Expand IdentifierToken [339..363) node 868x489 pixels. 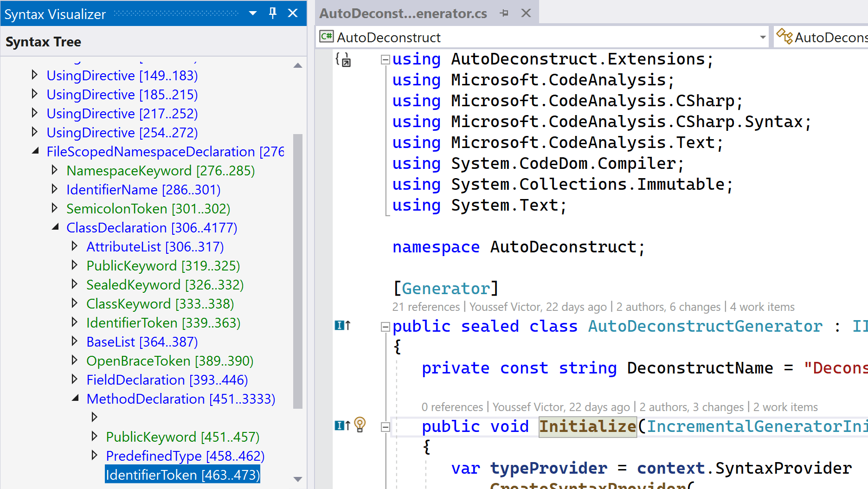74,322
